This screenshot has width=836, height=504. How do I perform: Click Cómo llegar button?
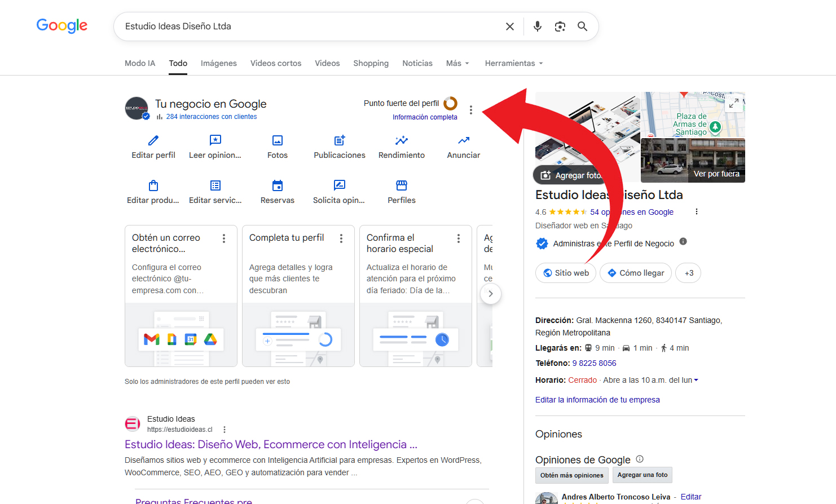636,273
